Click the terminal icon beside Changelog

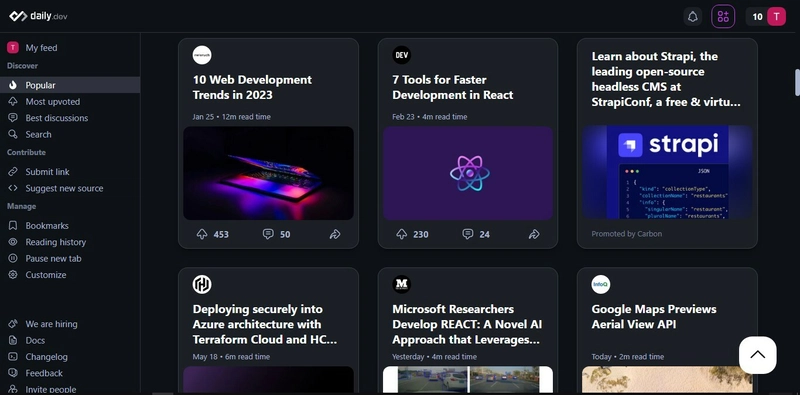(x=13, y=357)
